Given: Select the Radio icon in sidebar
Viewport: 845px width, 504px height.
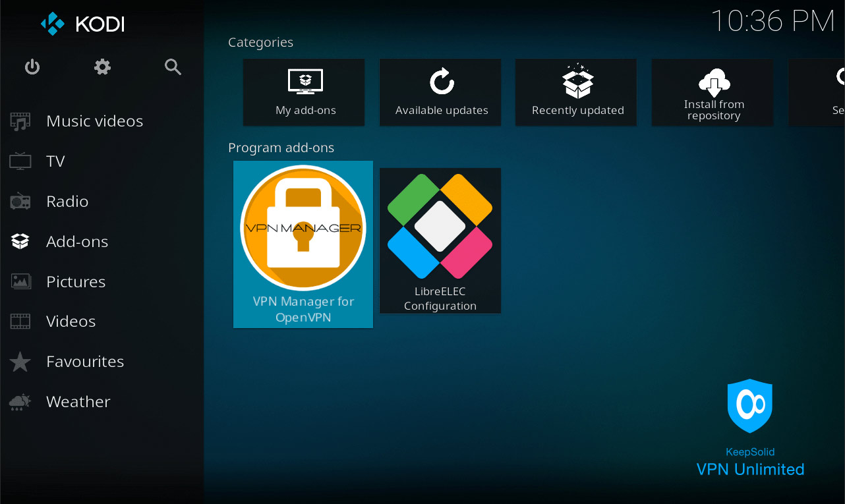Looking at the screenshot, I should pyautogui.click(x=20, y=202).
